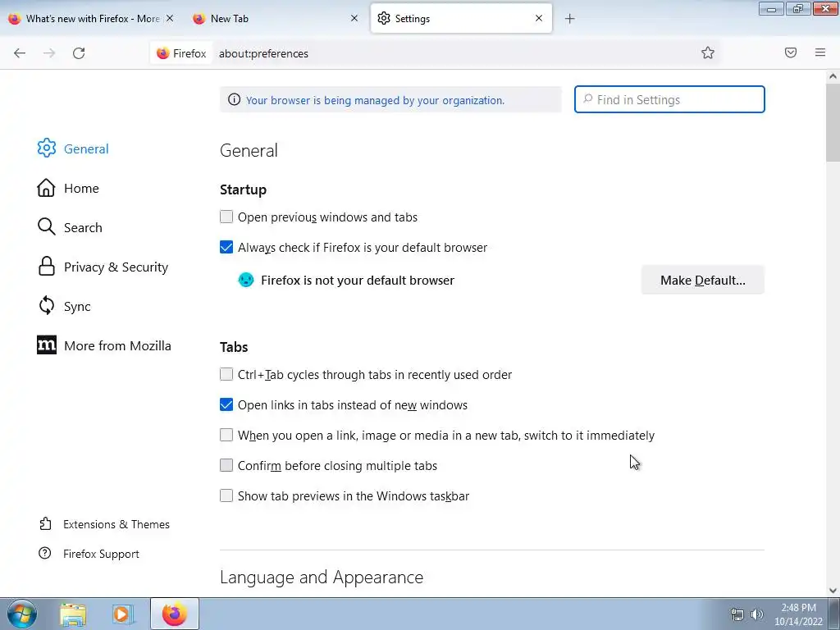The width and height of the screenshot is (840, 630).
Task: Select General settings category
Action: [86, 148]
